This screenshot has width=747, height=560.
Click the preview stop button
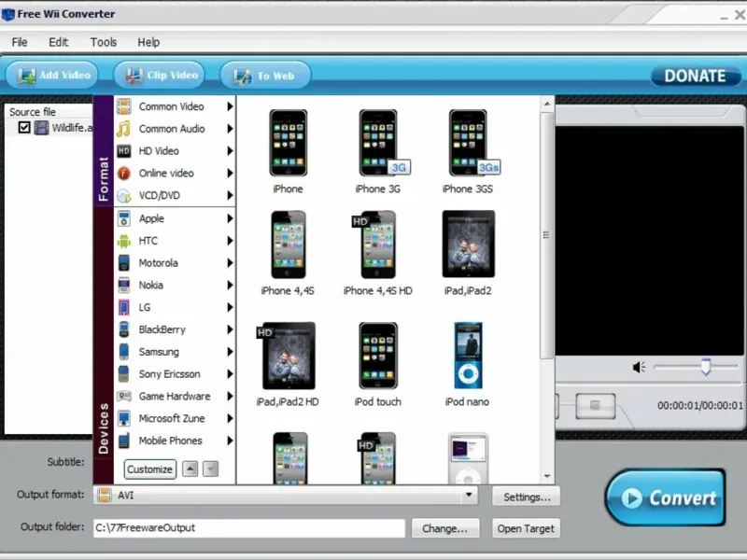[x=596, y=406]
